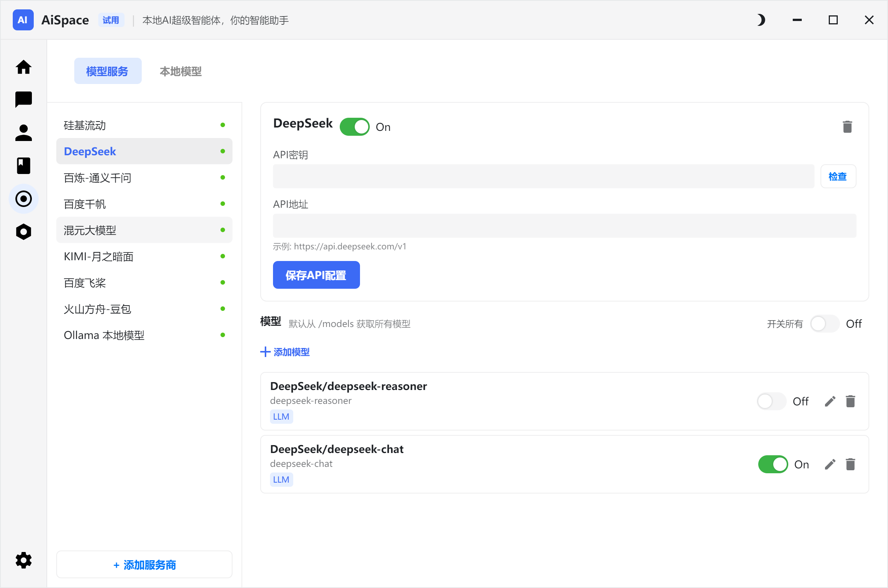Click the LLM tag under deepseek-chat

(281, 480)
